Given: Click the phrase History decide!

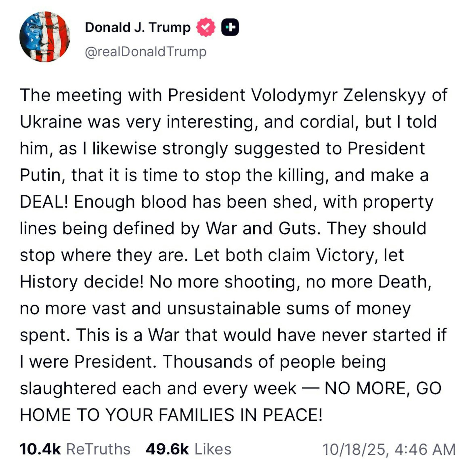Looking at the screenshot, I should click(x=82, y=282).
